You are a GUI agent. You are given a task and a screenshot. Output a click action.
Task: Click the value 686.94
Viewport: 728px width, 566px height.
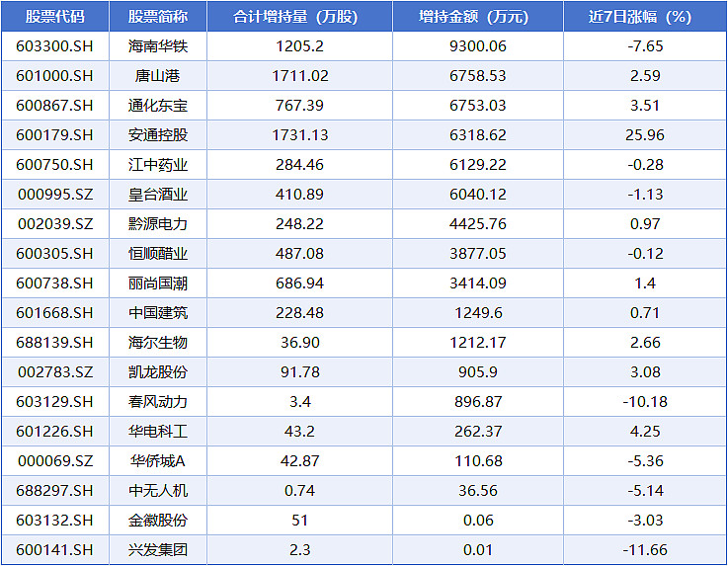[x=299, y=283]
